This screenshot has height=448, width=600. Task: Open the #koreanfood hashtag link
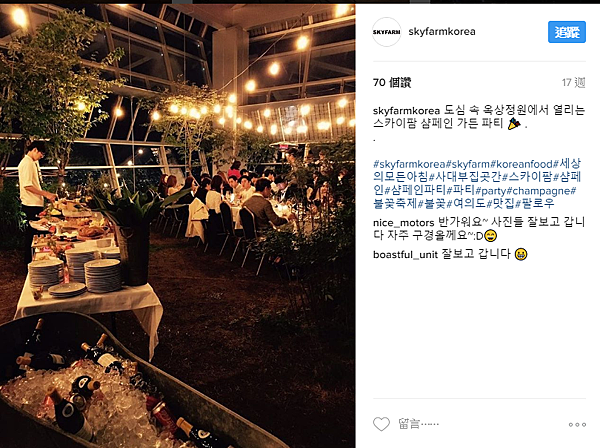(x=522, y=165)
